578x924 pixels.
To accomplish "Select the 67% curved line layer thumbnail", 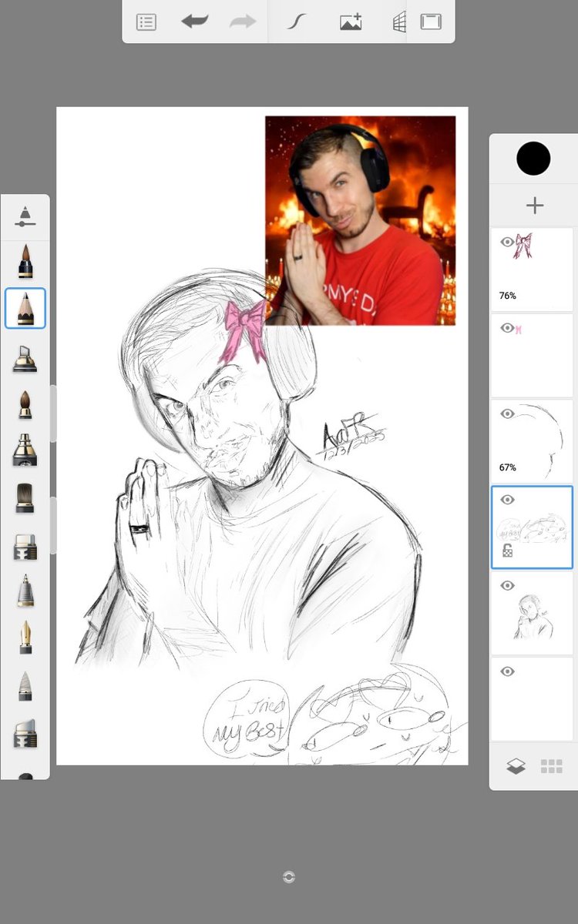I will [533, 441].
